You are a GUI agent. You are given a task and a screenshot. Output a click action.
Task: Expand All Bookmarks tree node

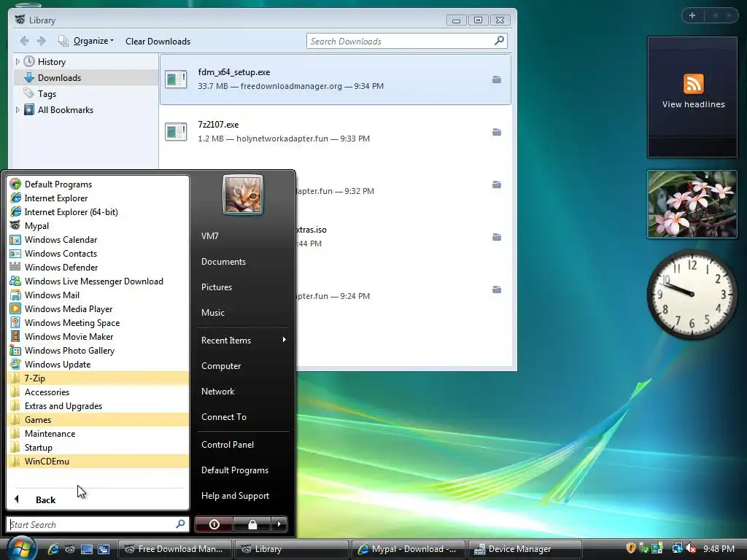pos(18,109)
